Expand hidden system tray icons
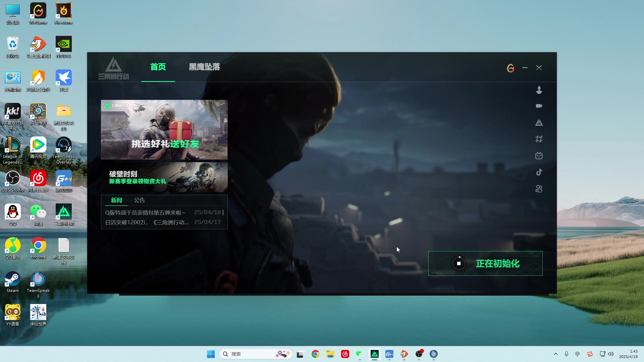The height and width of the screenshot is (362, 644). pos(556,354)
